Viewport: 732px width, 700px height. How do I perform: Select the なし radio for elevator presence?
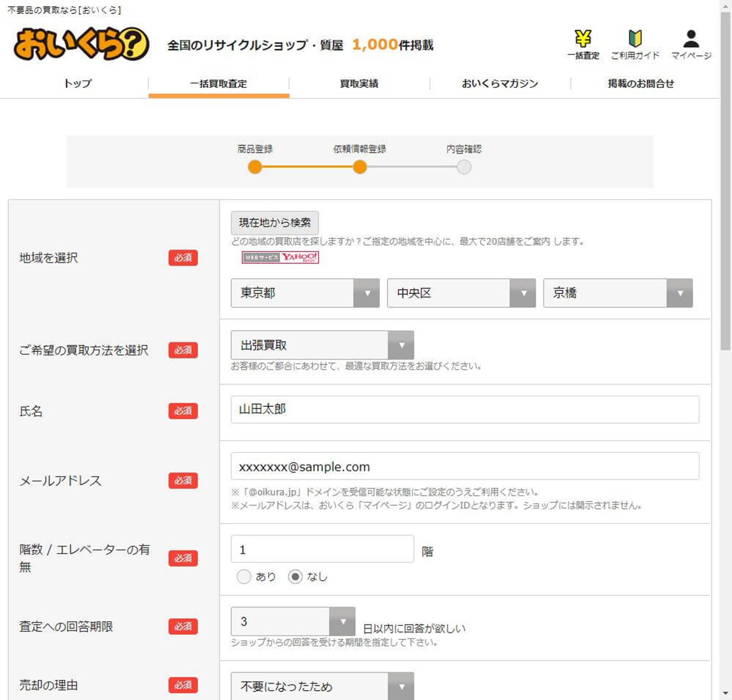point(296,577)
